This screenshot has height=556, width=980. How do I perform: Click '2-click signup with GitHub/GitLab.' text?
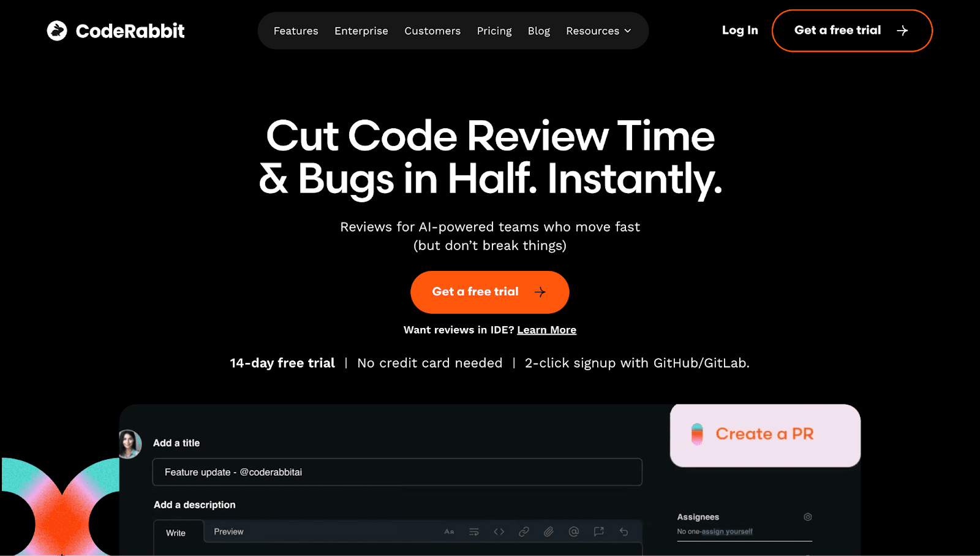[637, 363]
